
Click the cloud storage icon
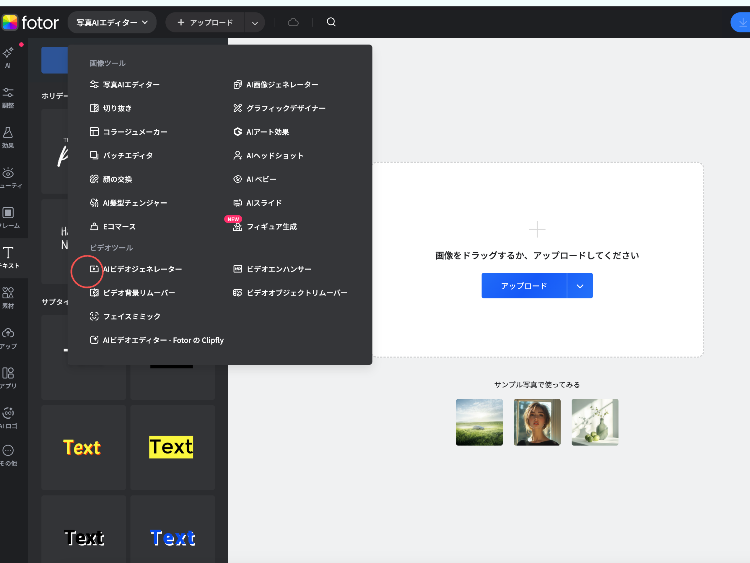(293, 22)
